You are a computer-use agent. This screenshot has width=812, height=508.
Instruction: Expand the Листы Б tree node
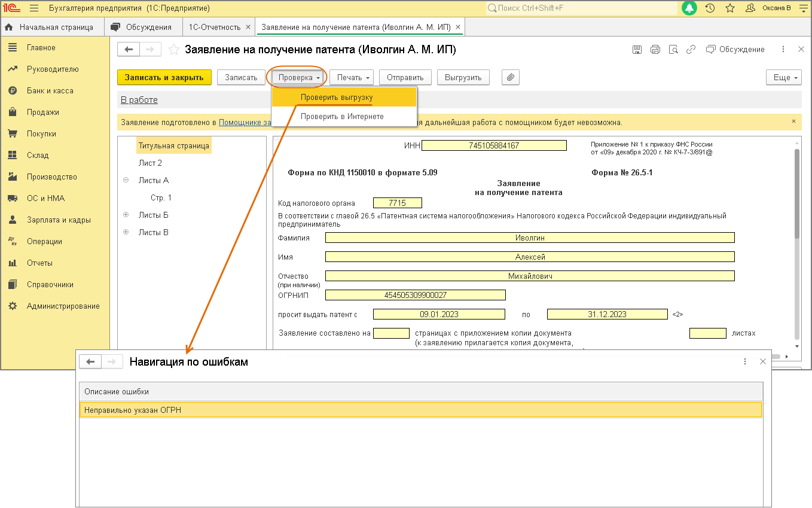pyautogui.click(x=126, y=215)
